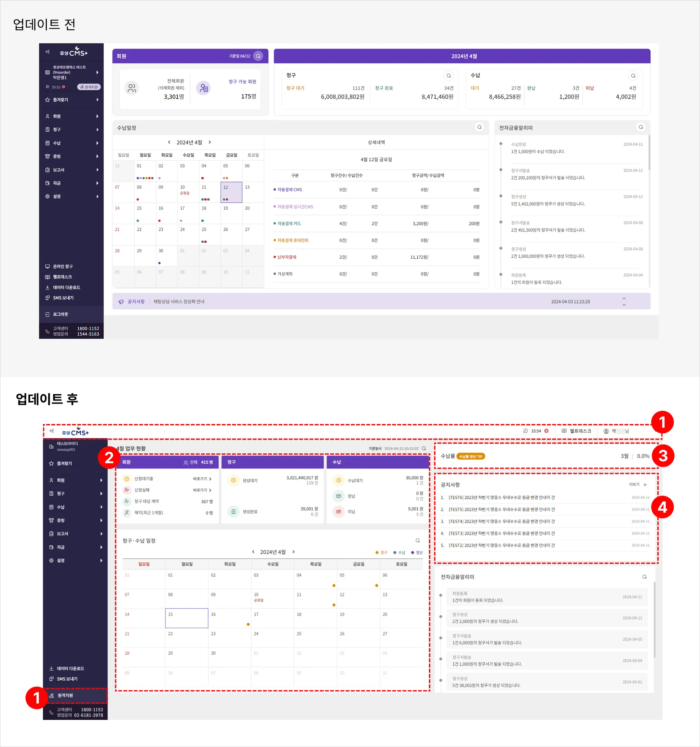Image resolution: width=700 pixels, height=747 pixels.
Task: Click the refresh icon in top 회원 panel
Action: 258,56
